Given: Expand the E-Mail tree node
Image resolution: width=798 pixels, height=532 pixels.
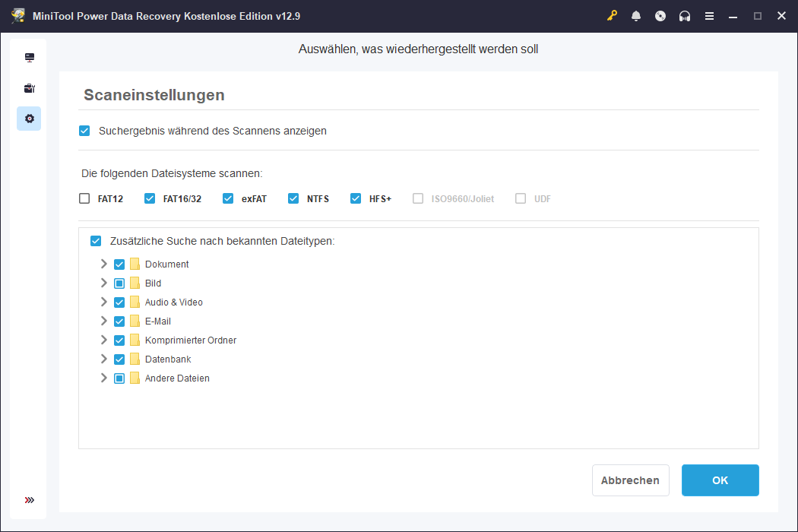Looking at the screenshot, I should 104,321.
